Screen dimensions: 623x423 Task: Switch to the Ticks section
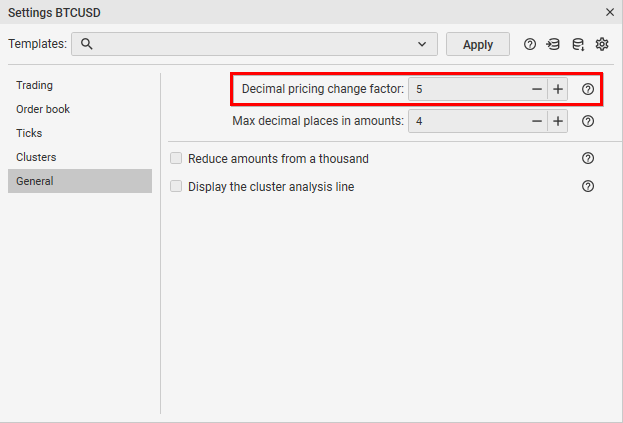[79, 133]
